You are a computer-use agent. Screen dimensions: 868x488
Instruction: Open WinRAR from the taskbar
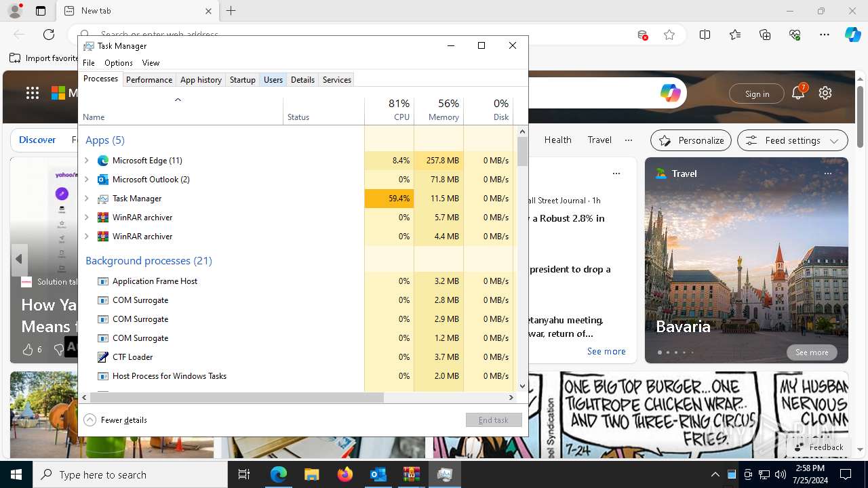point(412,474)
